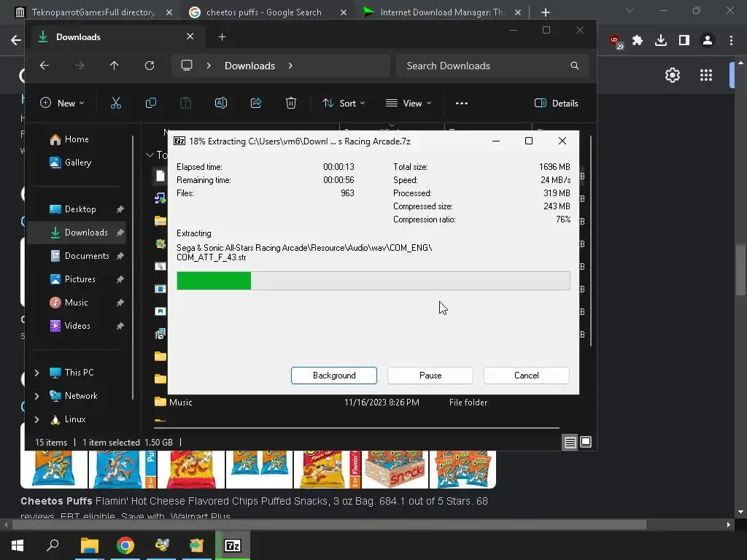Switch to large thumbnails view icon in status bar
747x560 pixels.
point(586,443)
